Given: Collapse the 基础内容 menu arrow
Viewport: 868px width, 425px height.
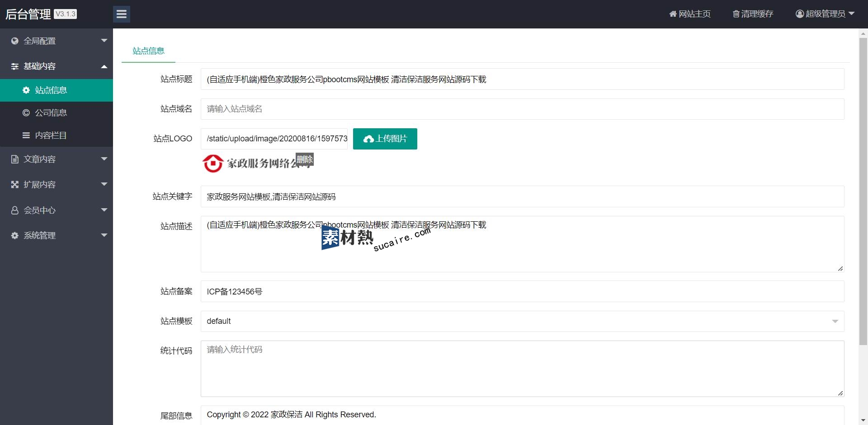Looking at the screenshot, I should [104, 66].
